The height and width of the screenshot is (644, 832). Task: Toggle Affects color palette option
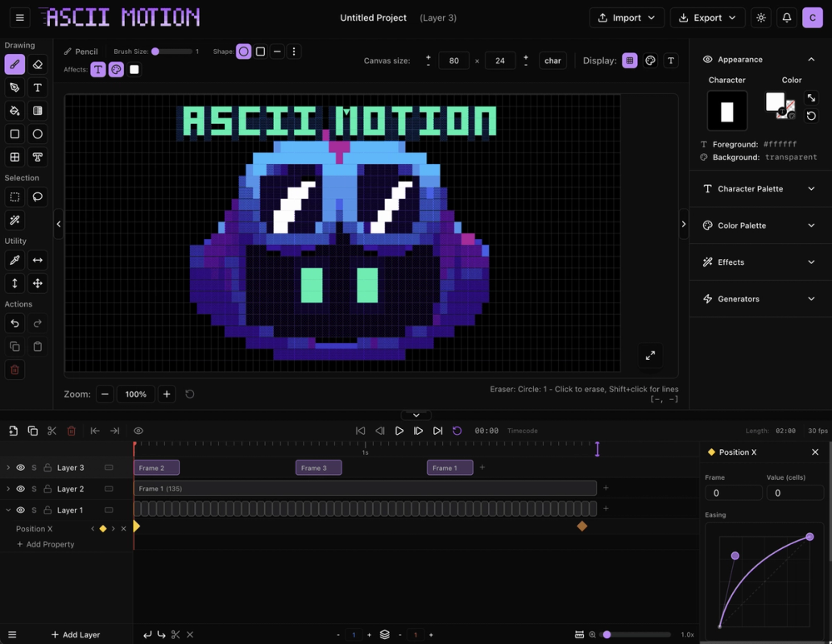coord(116,69)
